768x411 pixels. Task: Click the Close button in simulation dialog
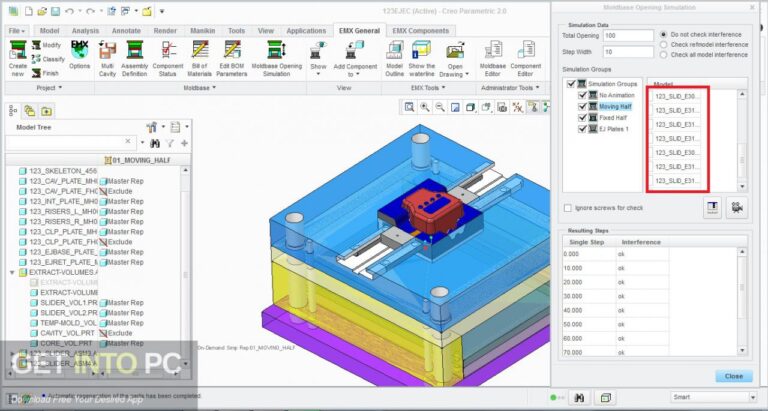(734, 376)
